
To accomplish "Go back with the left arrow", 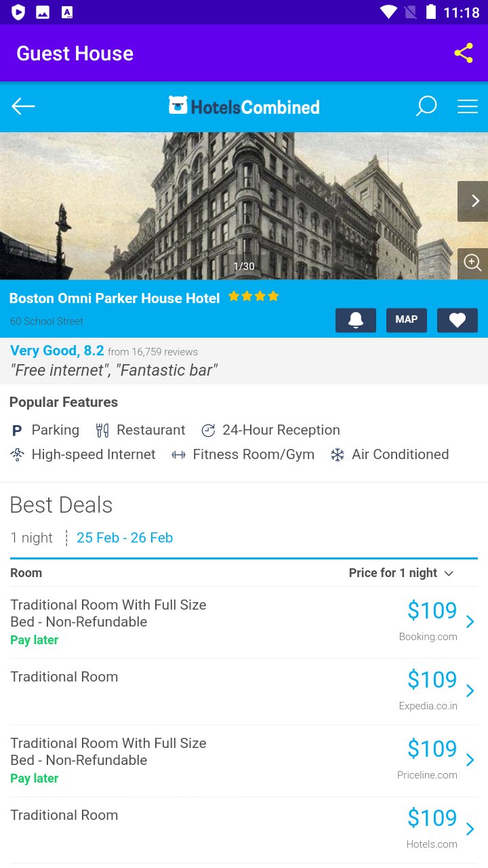I will pyautogui.click(x=23, y=106).
